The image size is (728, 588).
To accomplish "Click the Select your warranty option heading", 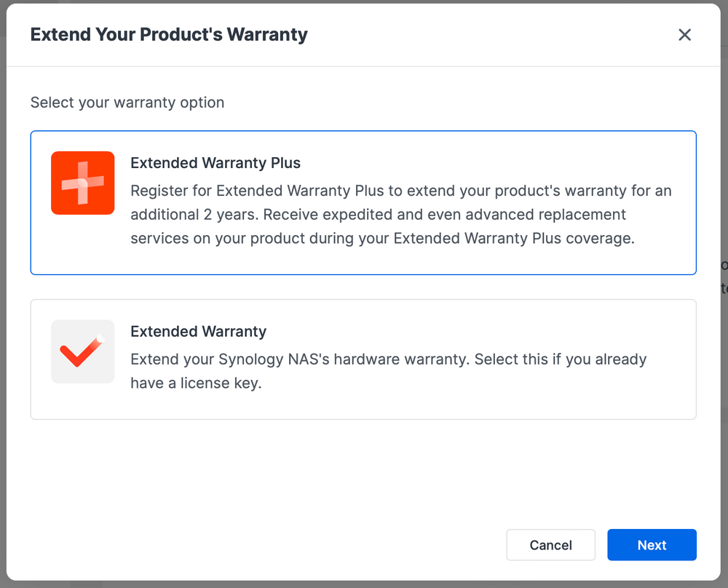I will (127, 103).
